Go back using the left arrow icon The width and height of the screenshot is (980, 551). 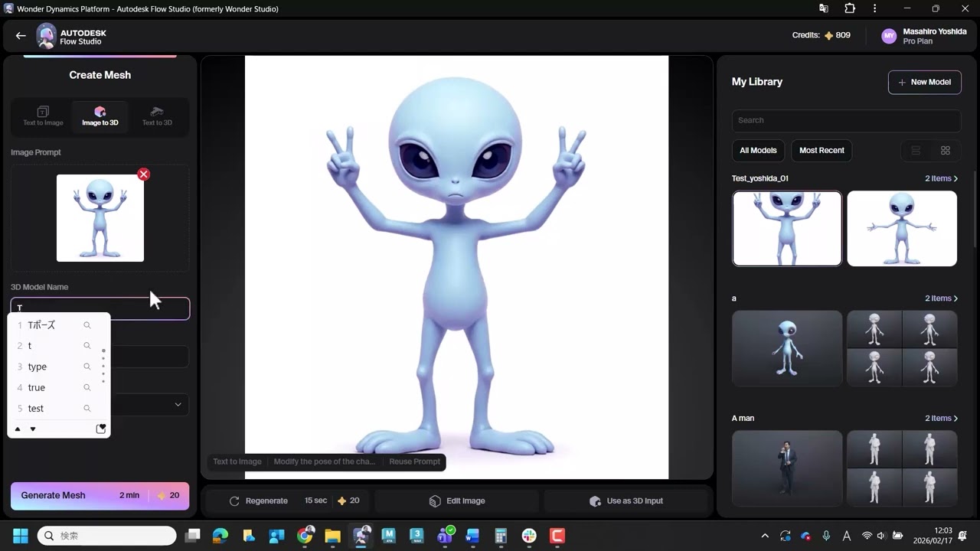[21, 35]
